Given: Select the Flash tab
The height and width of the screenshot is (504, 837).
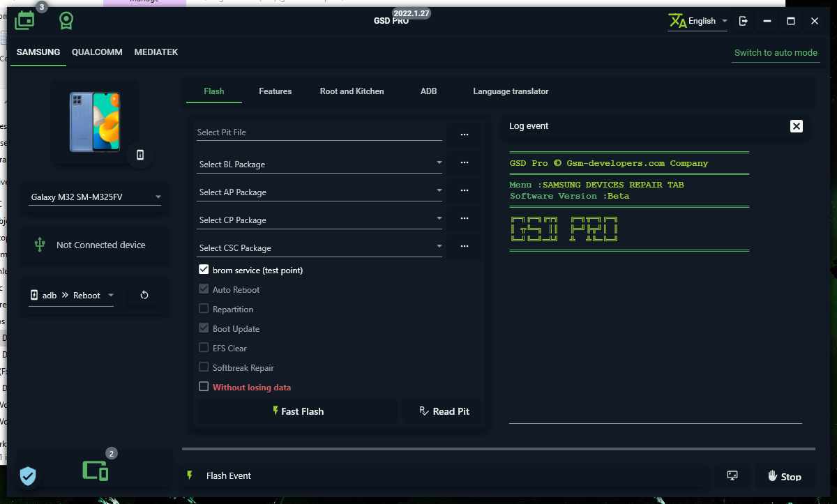Looking at the screenshot, I should tap(214, 91).
